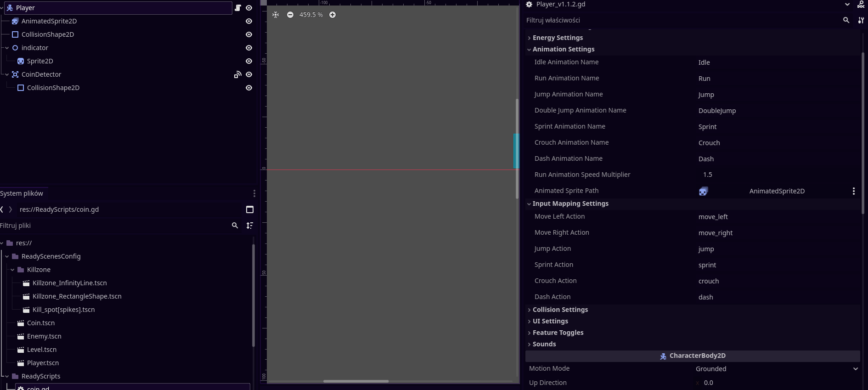Screen dimensions: 868x390
Task: Hide the AnimatedSprite2D node
Action: point(249,21)
